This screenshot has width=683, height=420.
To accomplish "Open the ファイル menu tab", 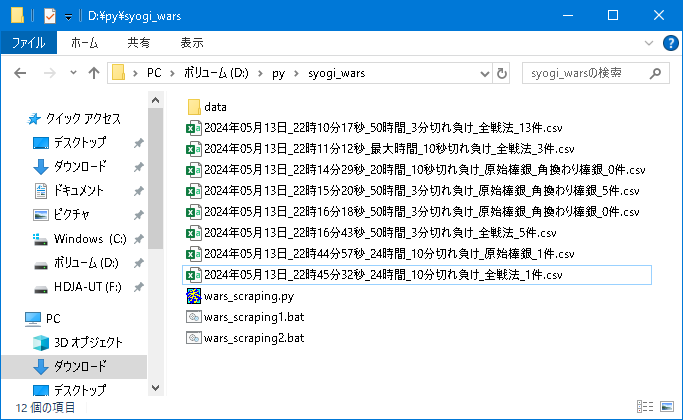I will pos(29,43).
